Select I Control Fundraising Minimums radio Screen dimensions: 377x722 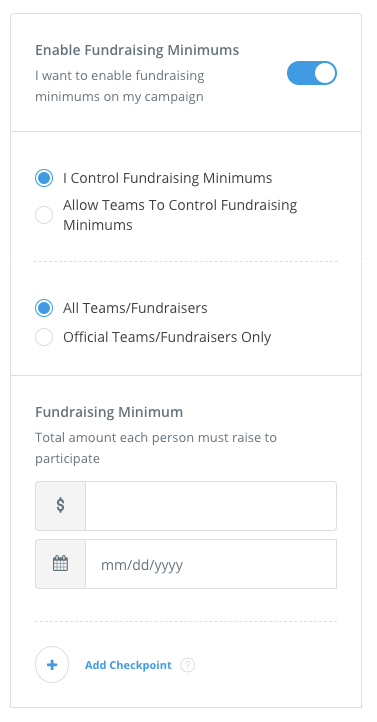click(x=44, y=178)
